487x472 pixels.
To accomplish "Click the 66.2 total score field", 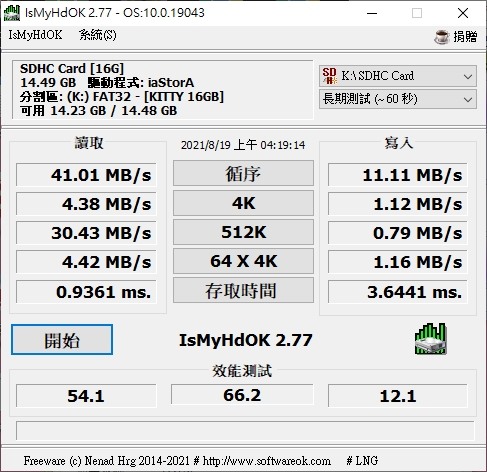I will (242, 395).
